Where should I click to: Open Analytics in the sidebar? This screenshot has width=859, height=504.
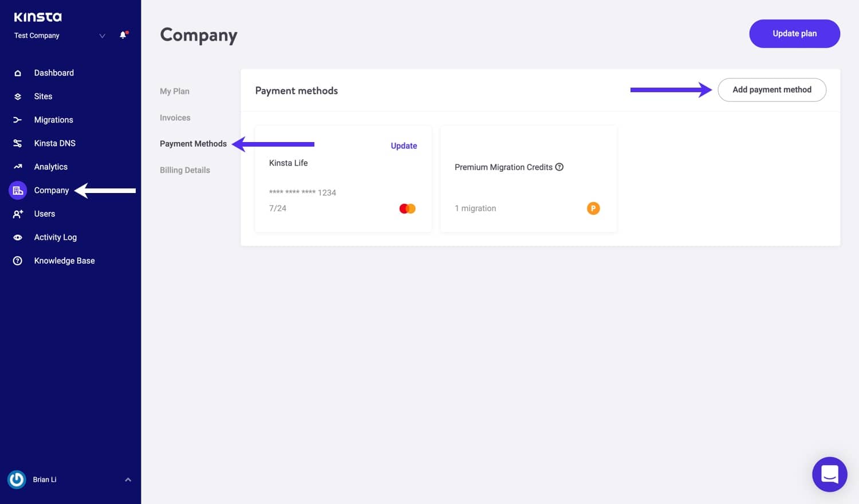tap(50, 167)
